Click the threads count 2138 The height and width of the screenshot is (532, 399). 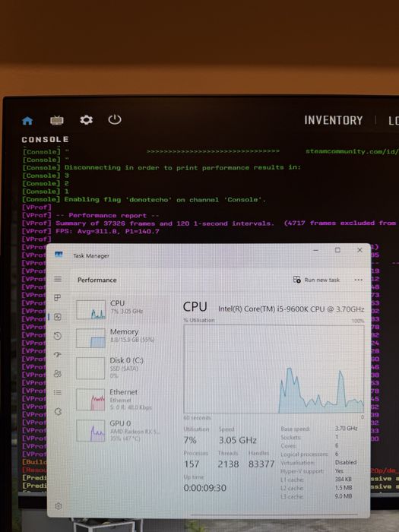point(228,464)
